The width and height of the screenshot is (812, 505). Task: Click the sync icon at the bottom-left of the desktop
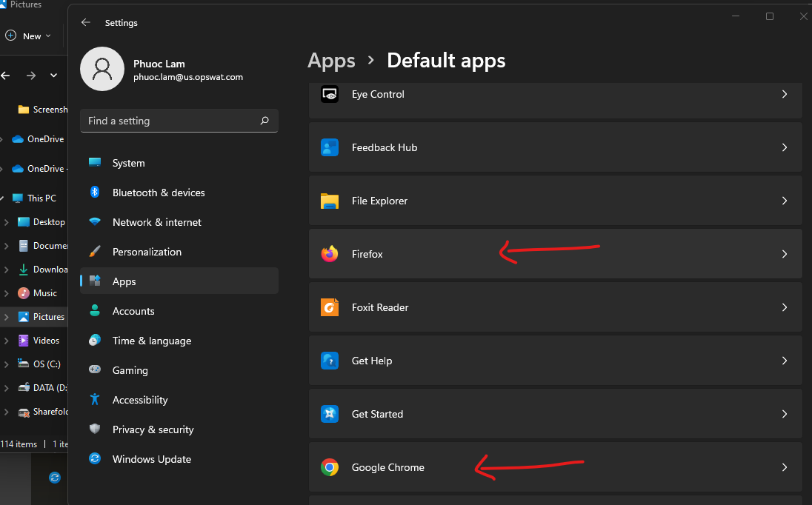pyautogui.click(x=55, y=477)
